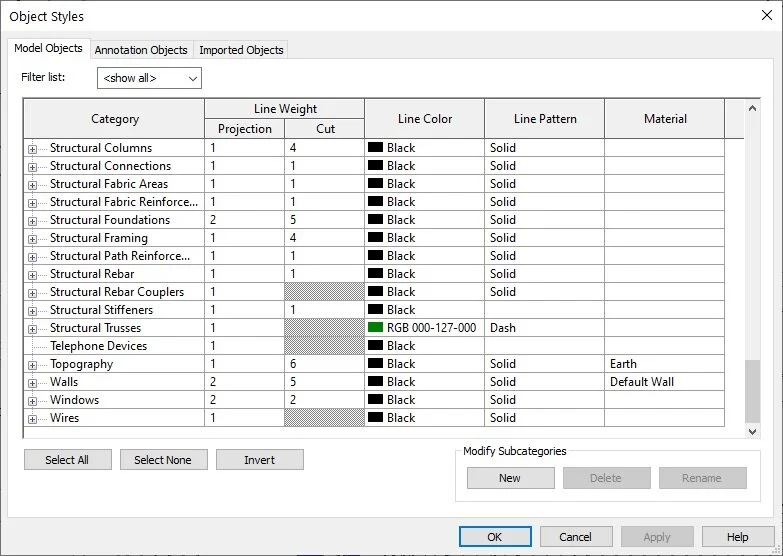Screen dimensions: 783x556
Task: Switch to the Imported Objects tab
Action: 241,50
